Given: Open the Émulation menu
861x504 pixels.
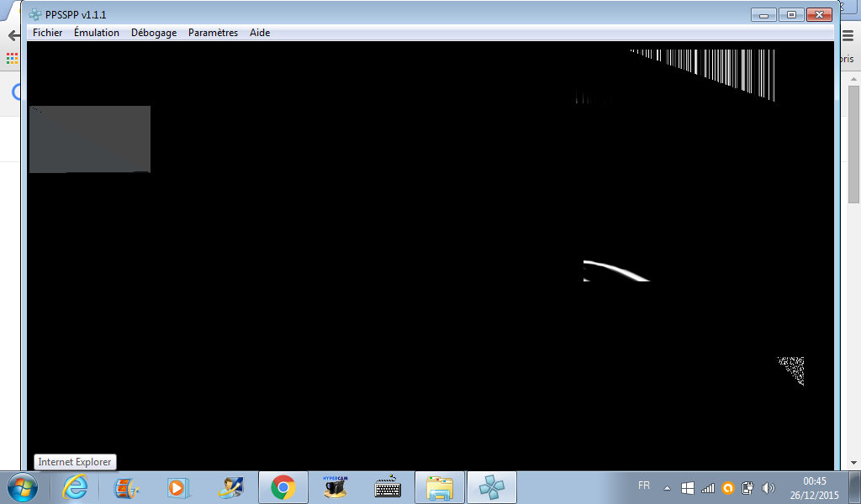Looking at the screenshot, I should 97,33.
